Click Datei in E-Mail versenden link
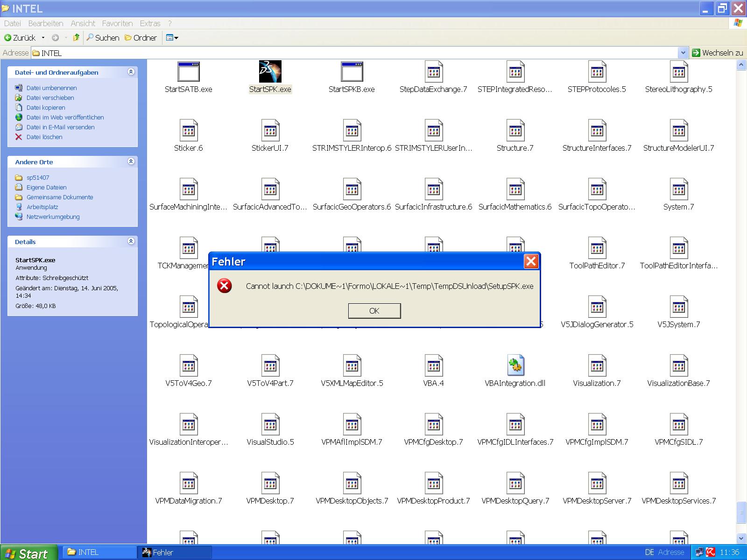747x560 pixels. [60, 127]
